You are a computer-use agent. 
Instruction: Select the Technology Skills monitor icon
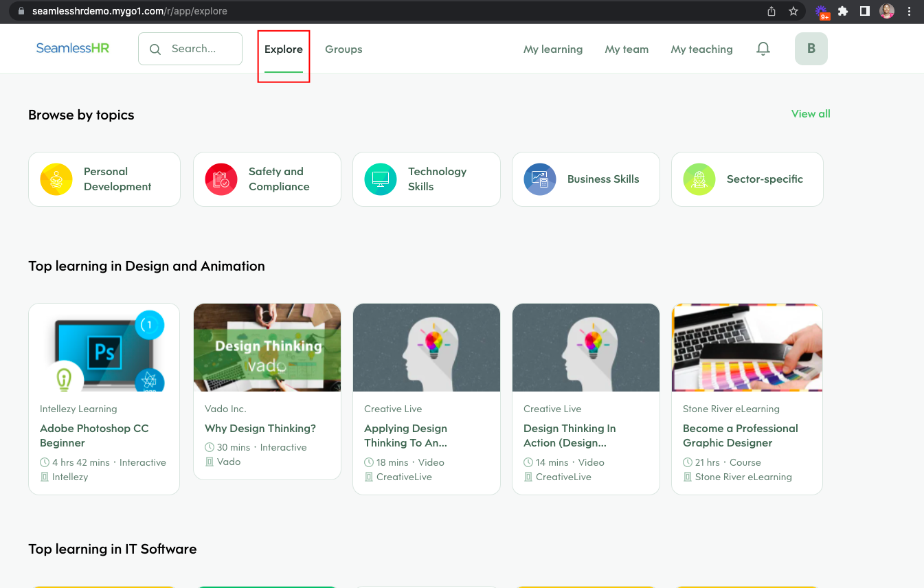click(380, 179)
